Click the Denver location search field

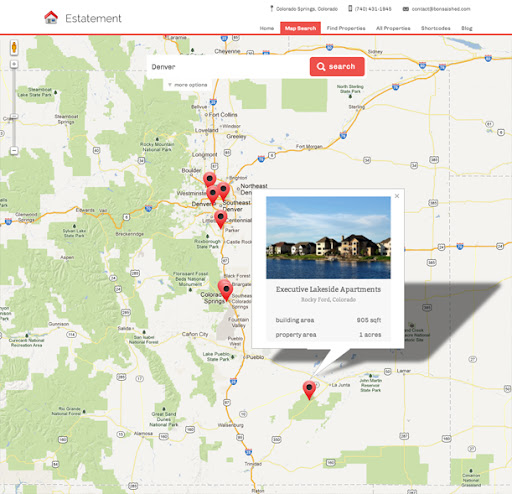[x=228, y=67]
